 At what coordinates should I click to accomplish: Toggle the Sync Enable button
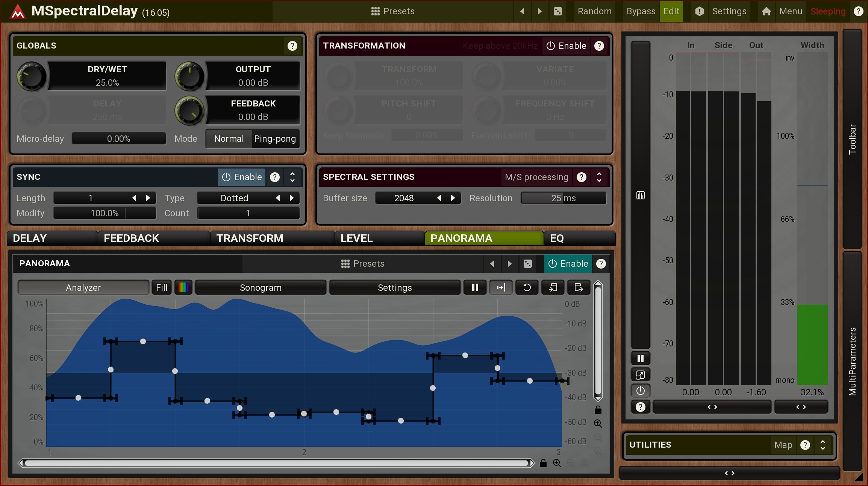tap(242, 177)
